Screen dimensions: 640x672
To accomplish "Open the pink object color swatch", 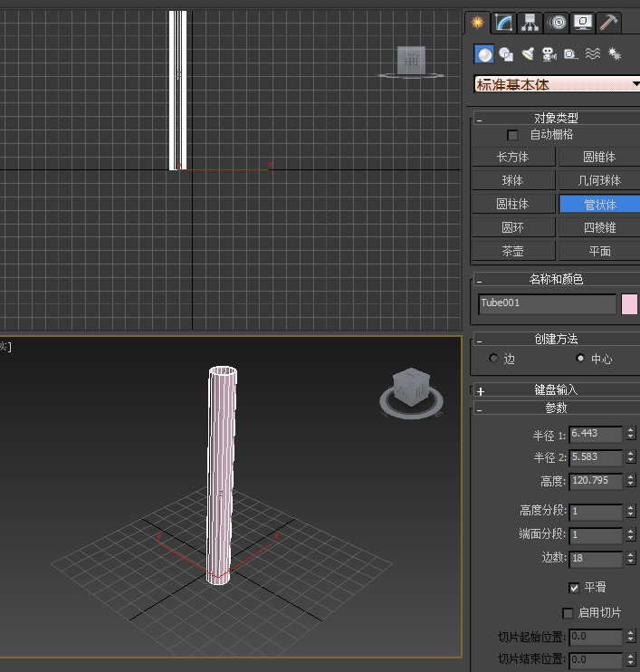I will [629, 303].
